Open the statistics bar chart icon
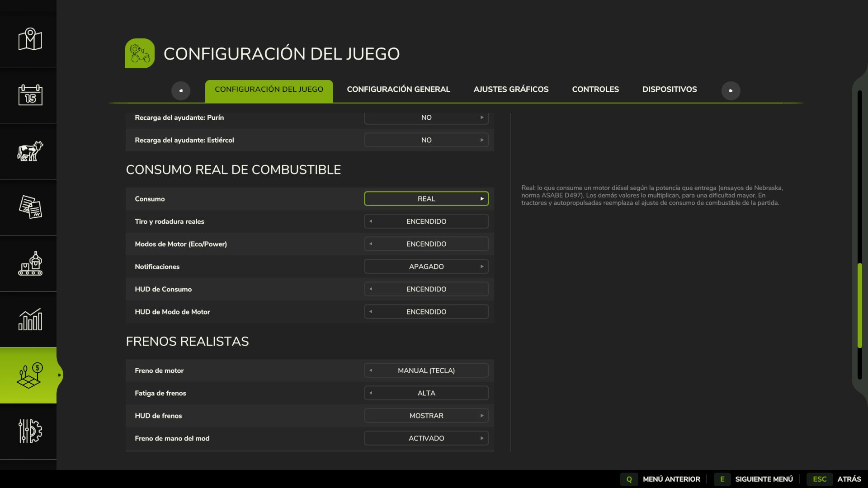Screen dimensions: 868x488 (x=30, y=319)
